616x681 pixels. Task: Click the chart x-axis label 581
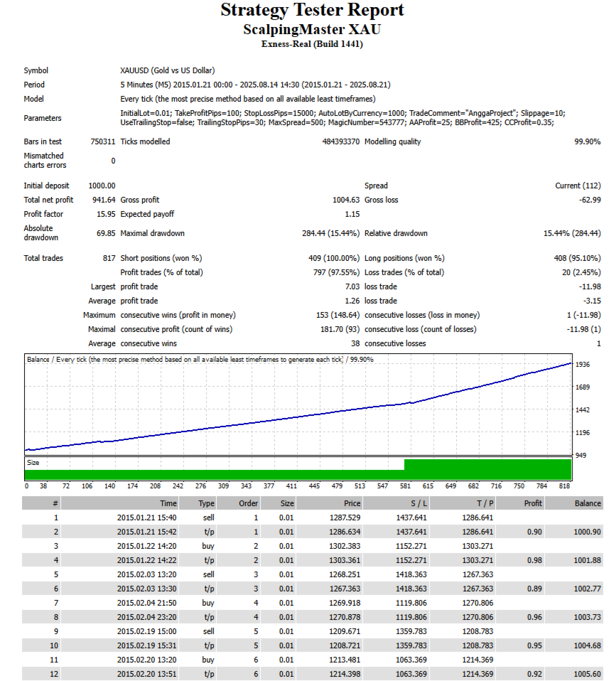pyautogui.click(x=405, y=486)
